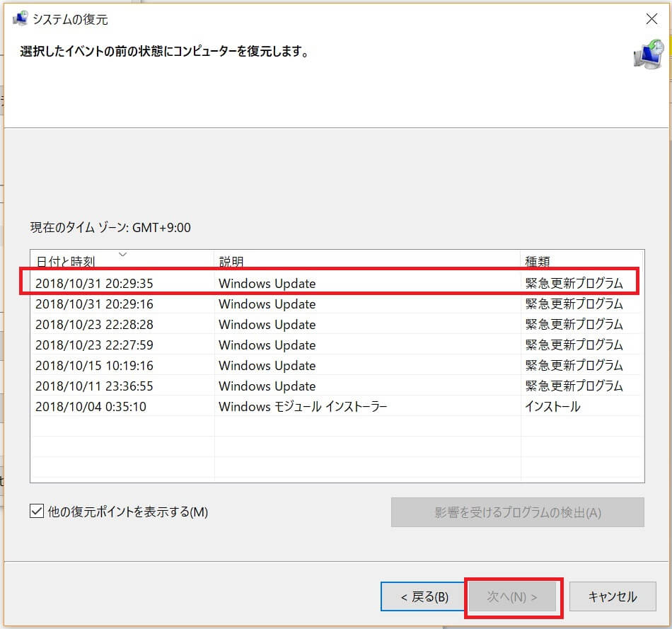Select restore point 2018/10/23 22:27:59

337,345
